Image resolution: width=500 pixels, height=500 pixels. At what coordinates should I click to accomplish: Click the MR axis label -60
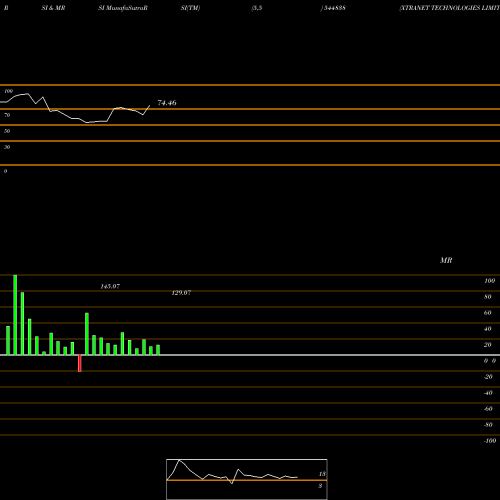(x=488, y=409)
